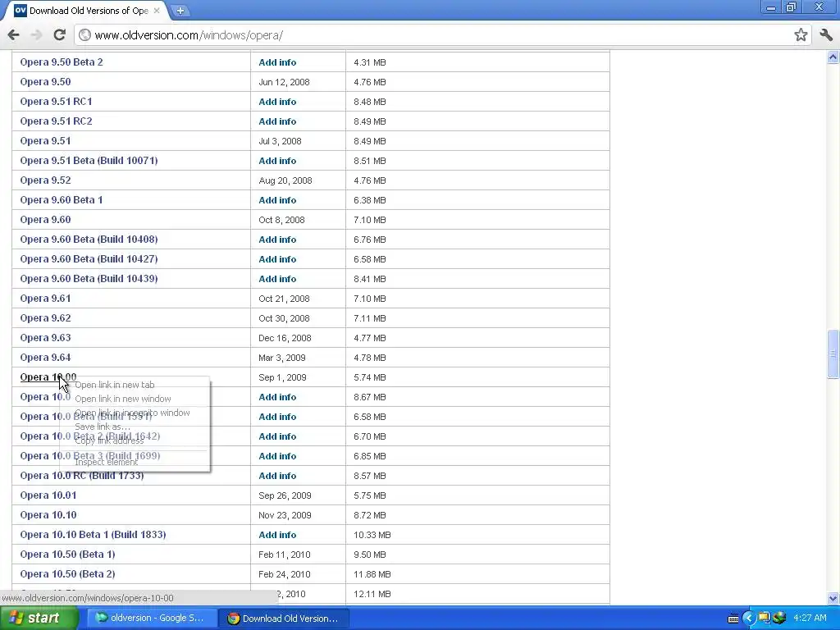
Task: Bookmark page with the star icon
Action: point(801,34)
